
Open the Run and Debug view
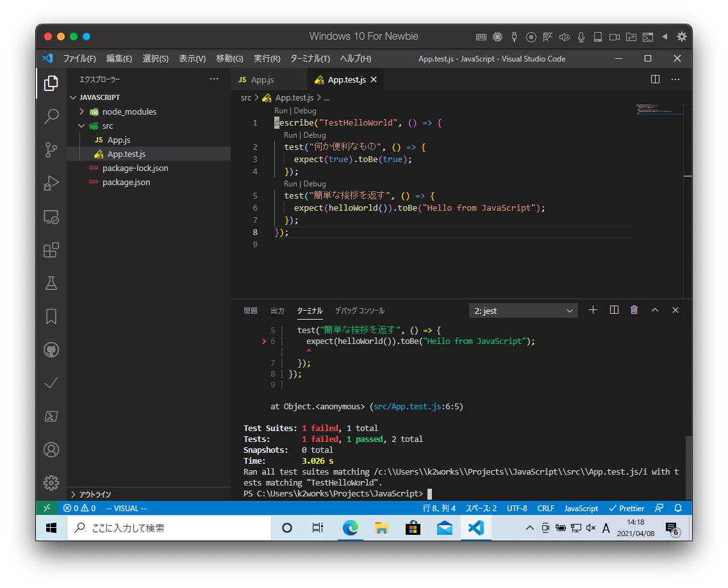point(51,183)
